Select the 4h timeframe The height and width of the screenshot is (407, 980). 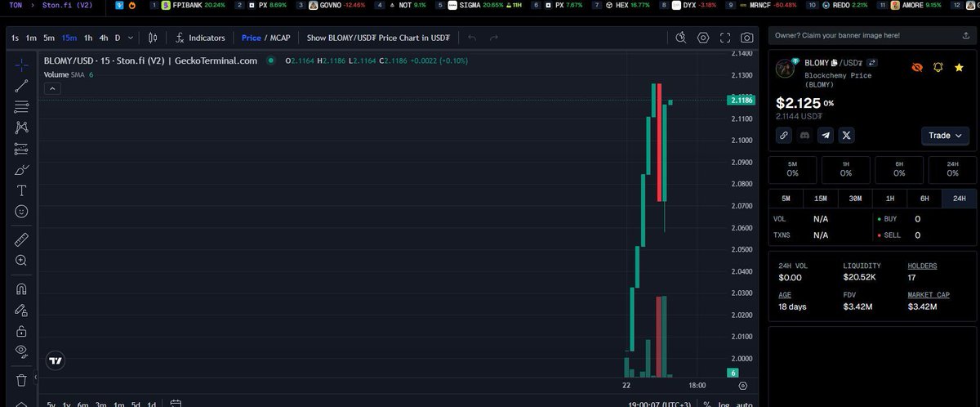tap(104, 38)
